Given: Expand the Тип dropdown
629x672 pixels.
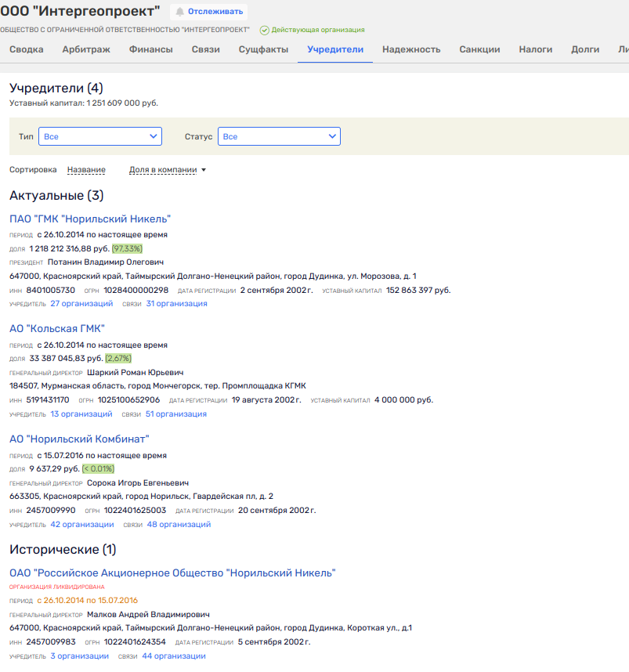Looking at the screenshot, I should click(x=100, y=136).
